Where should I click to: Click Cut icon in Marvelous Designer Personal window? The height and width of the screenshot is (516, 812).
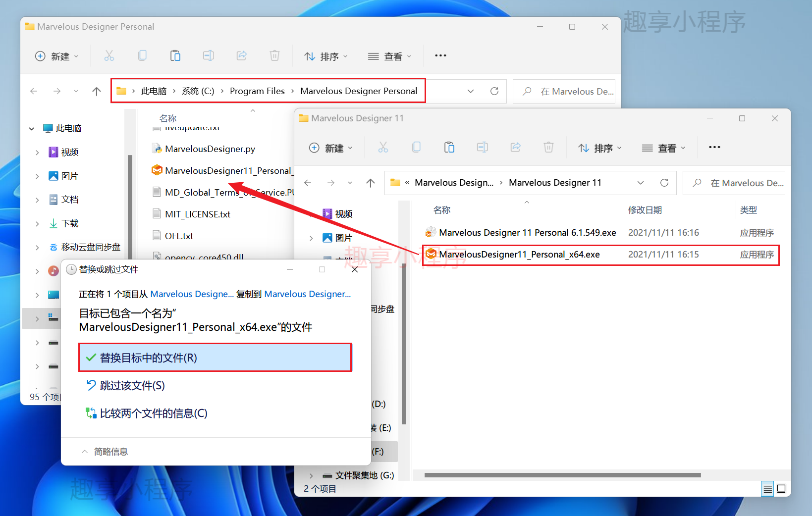click(x=109, y=56)
